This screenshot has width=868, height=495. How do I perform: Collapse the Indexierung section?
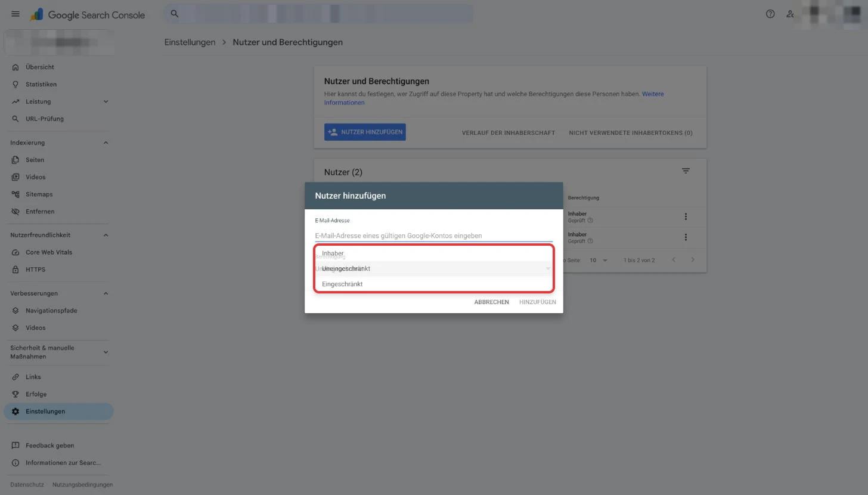(x=106, y=143)
